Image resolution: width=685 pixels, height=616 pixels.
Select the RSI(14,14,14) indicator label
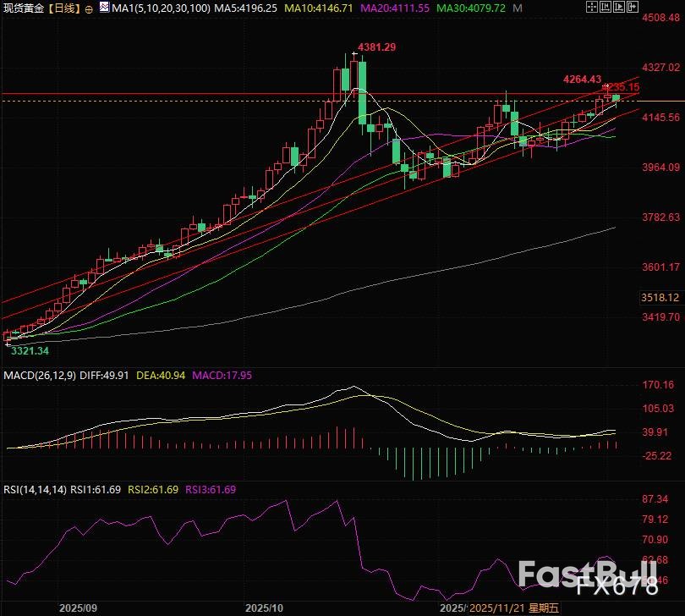(x=35, y=489)
